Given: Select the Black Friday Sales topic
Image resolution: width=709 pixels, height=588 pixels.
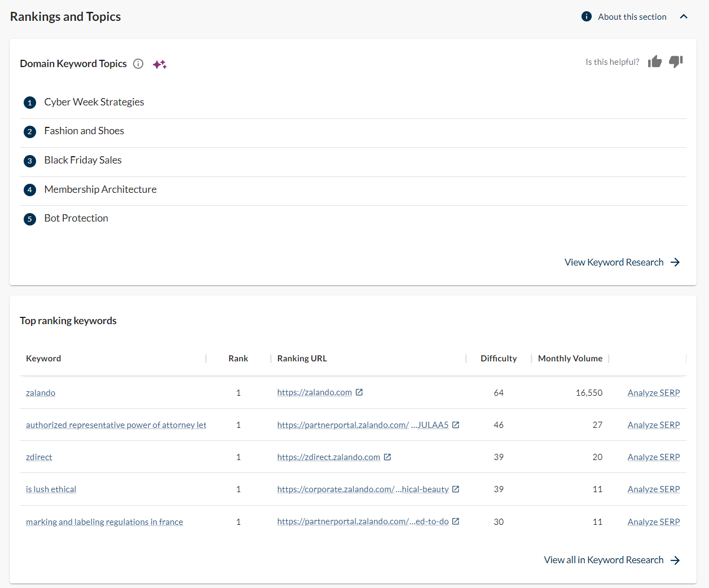Looking at the screenshot, I should point(83,160).
